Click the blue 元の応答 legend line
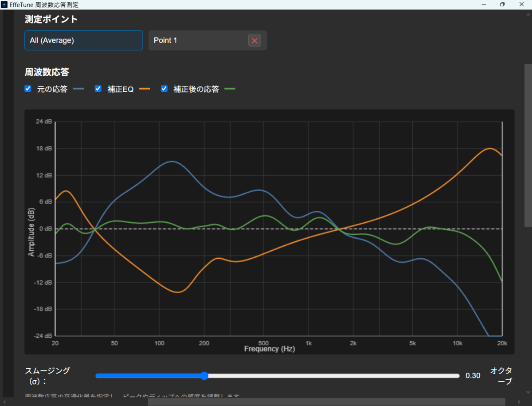Screen dimensions: 532x406 coord(78,89)
